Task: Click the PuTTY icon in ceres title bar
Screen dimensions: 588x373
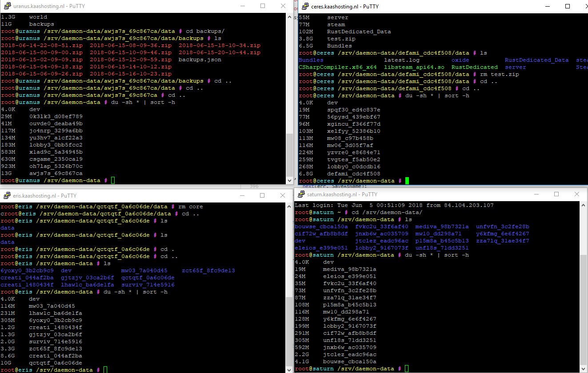Action: point(305,7)
